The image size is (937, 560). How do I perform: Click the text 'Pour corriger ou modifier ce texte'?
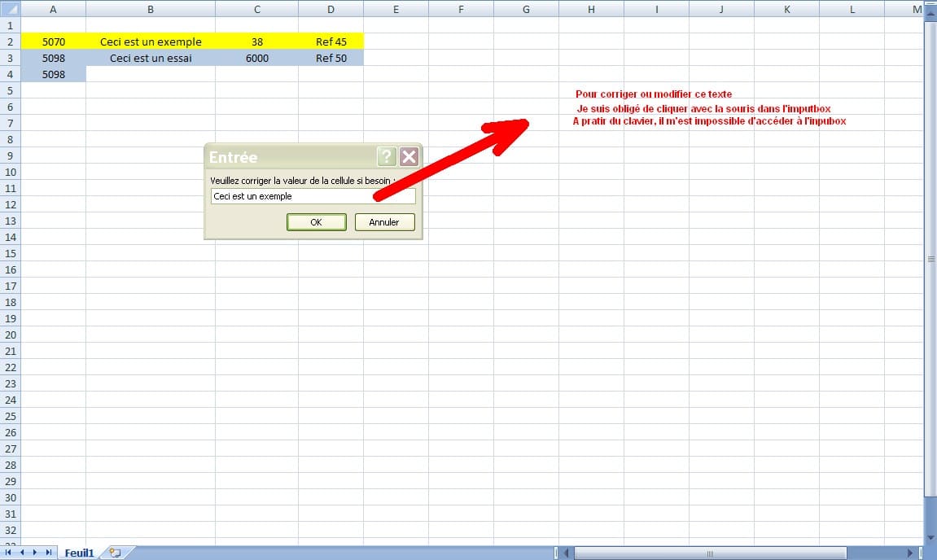[654, 94]
